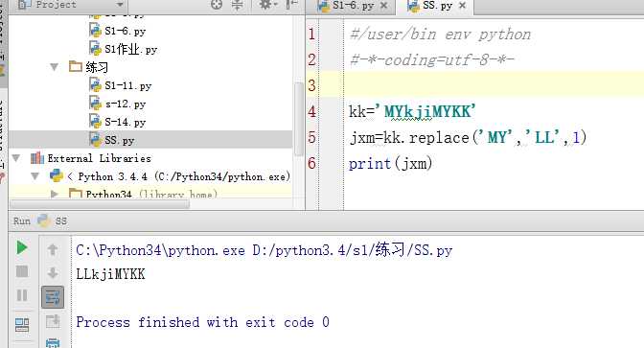644x348 pixels.
Task: Expand the Python34 library home folder
Action: 55,194
